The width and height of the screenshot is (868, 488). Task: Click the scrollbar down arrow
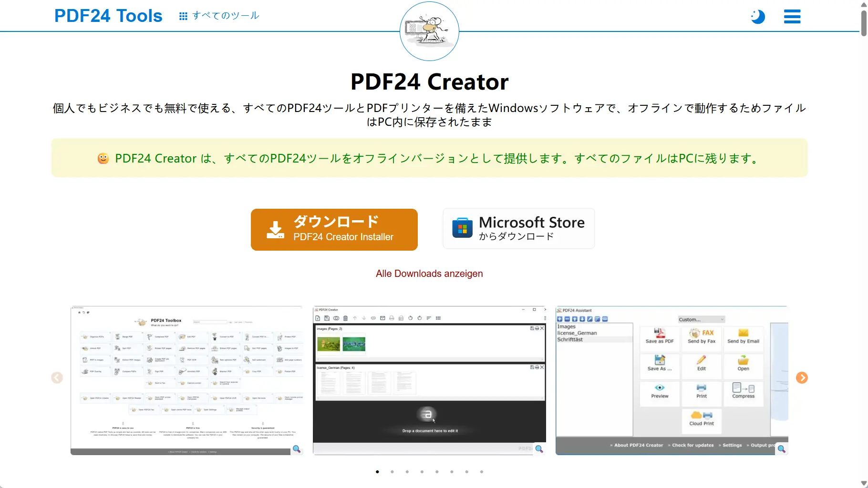click(x=864, y=484)
